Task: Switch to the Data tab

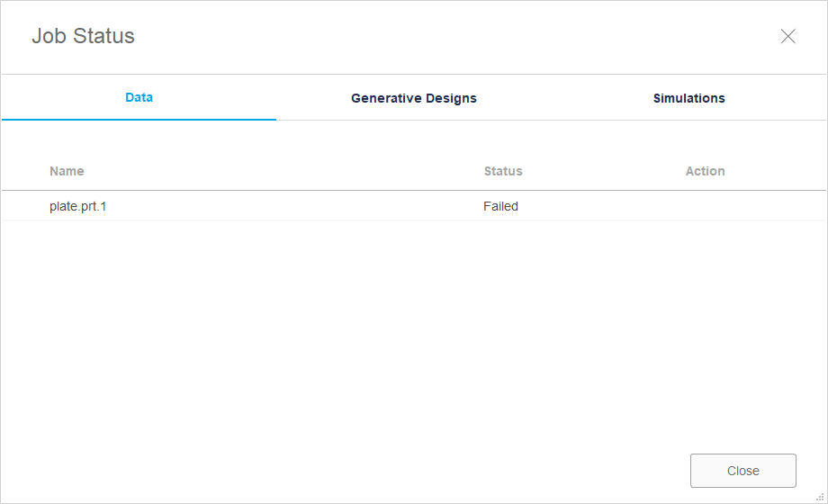Action: (139, 97)
